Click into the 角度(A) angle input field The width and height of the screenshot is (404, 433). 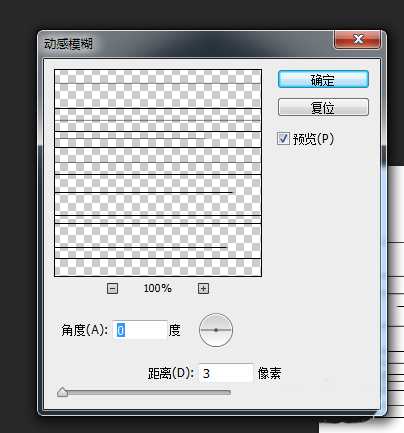pyautogui.click(x=140, y=330)
